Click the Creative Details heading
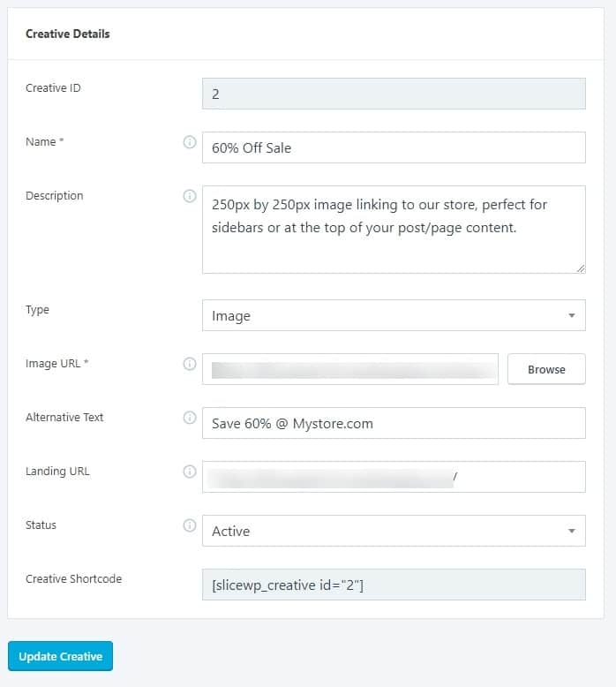This screenshot has height=687, width=616. click(x=67, y=34)
